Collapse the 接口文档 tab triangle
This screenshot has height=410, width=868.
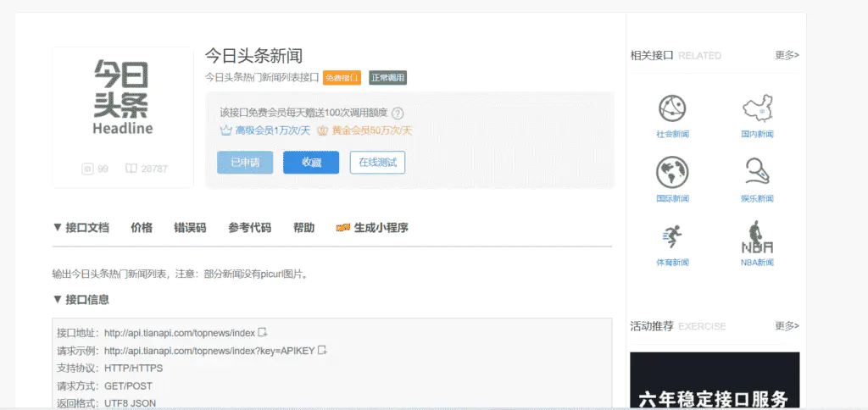(57, 227)
